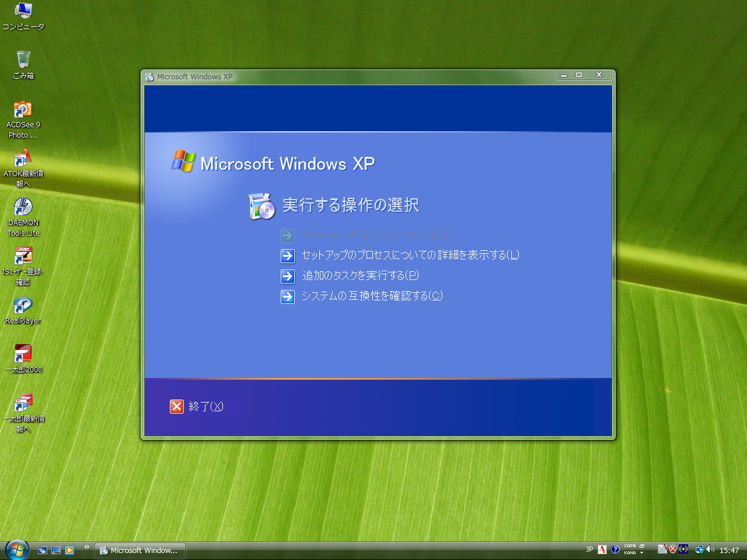Expand the Quick Launch overflow chevron
This screenshot has height=560, width=747.
[x=86, y=547]
